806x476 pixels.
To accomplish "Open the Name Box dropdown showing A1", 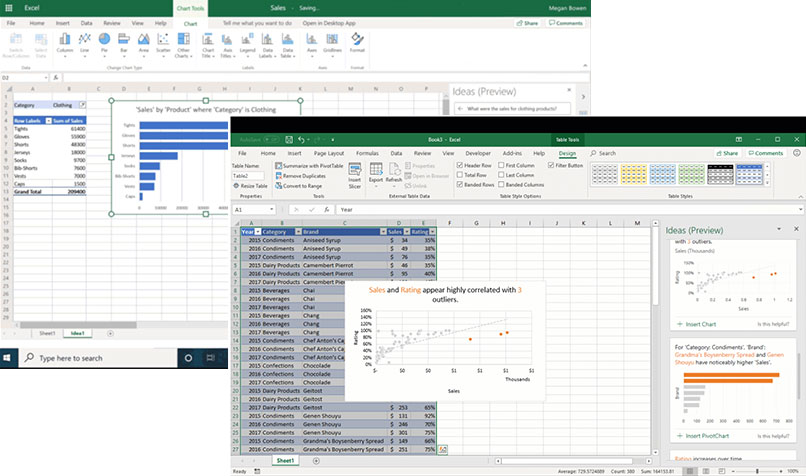I will [271, 210].
